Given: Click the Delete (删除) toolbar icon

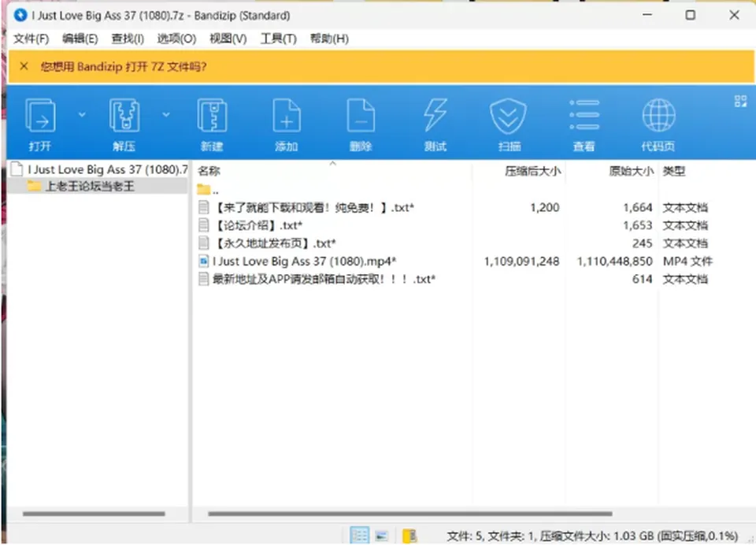Looking at the screenshot, I should click(361, 116).
